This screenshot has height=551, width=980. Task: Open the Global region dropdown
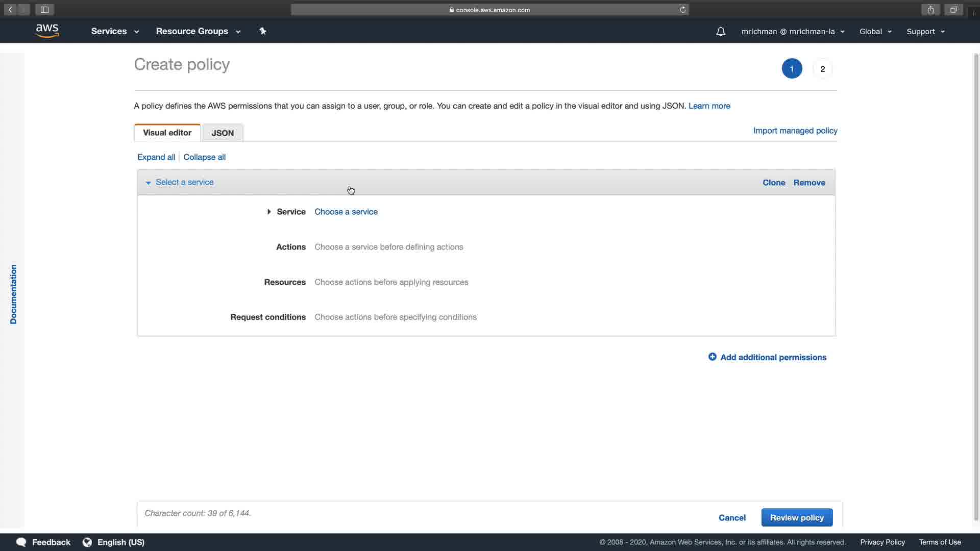[875, 32]
